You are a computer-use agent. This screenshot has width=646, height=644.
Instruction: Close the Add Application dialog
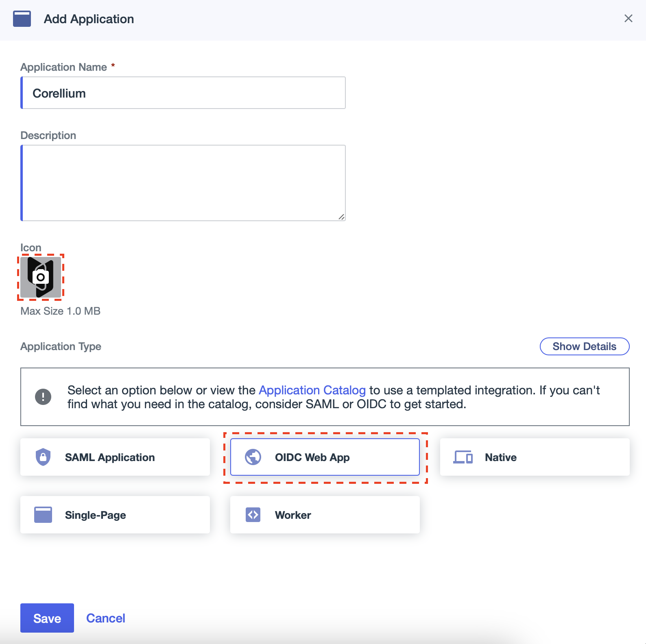point(628,19)
